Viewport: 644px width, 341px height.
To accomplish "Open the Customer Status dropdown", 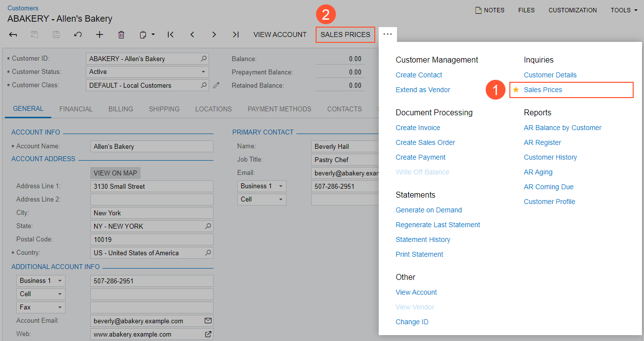I will coord(204,72).
